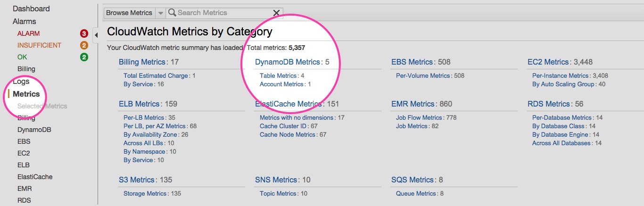Select ElastiCache in the sidebar list
The width and height of the screenshot is (644, 206).
pyautogui.click(x=35, y=177)
